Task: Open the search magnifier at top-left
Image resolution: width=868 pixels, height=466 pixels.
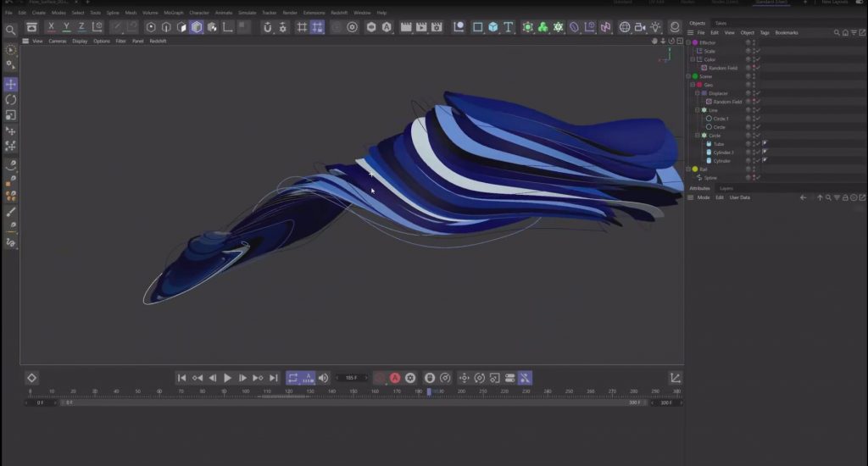Action: coord(10,30)
